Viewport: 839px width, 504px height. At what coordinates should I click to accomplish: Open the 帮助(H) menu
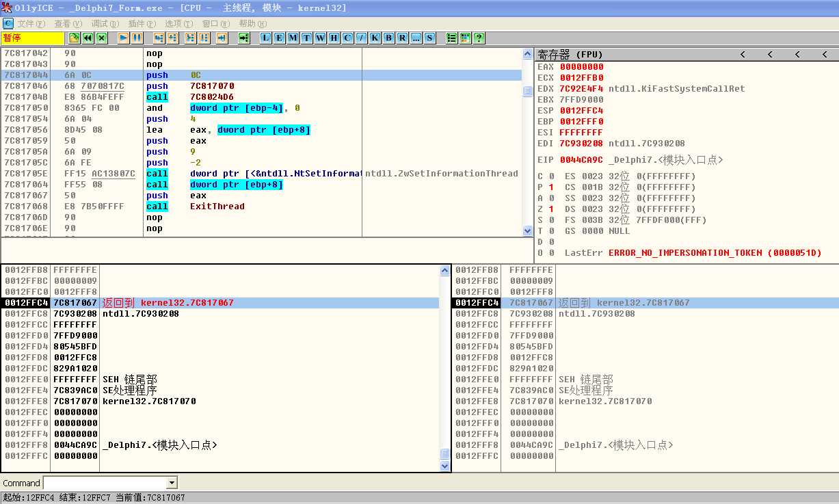[252, 24]
